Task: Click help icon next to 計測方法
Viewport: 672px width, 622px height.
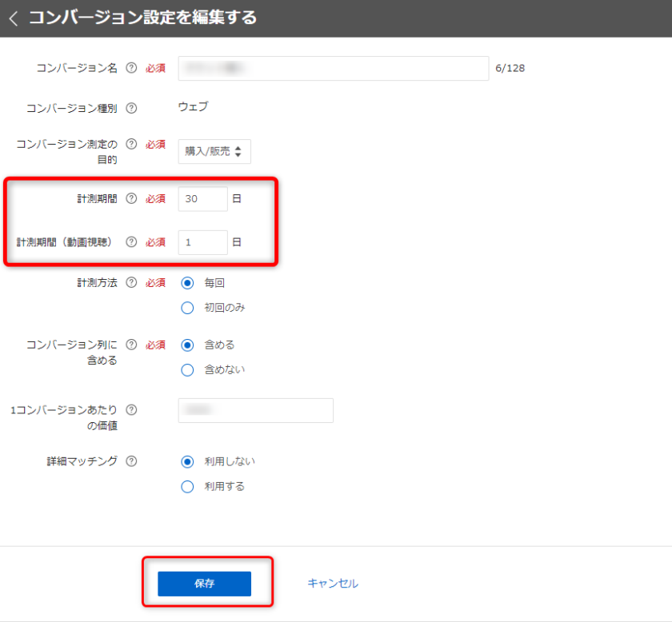Action: [132, 283]
